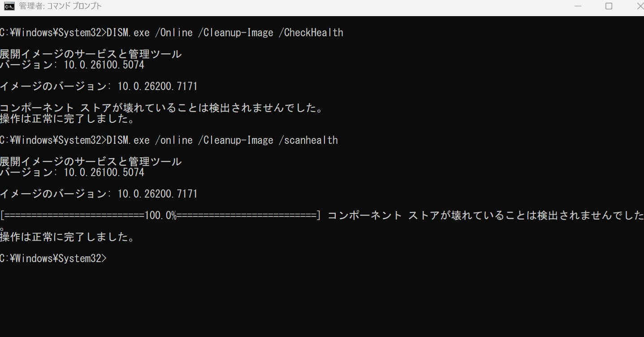This screenshot has height=337, width=644.
Task: Click the second 展開イメージのサービスと管理ツール line
Action: (x=91, y=162)
